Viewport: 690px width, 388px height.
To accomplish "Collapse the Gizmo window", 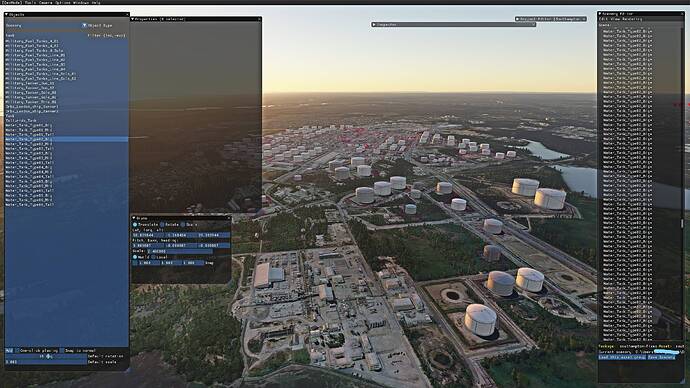I will tap(133, 218).
